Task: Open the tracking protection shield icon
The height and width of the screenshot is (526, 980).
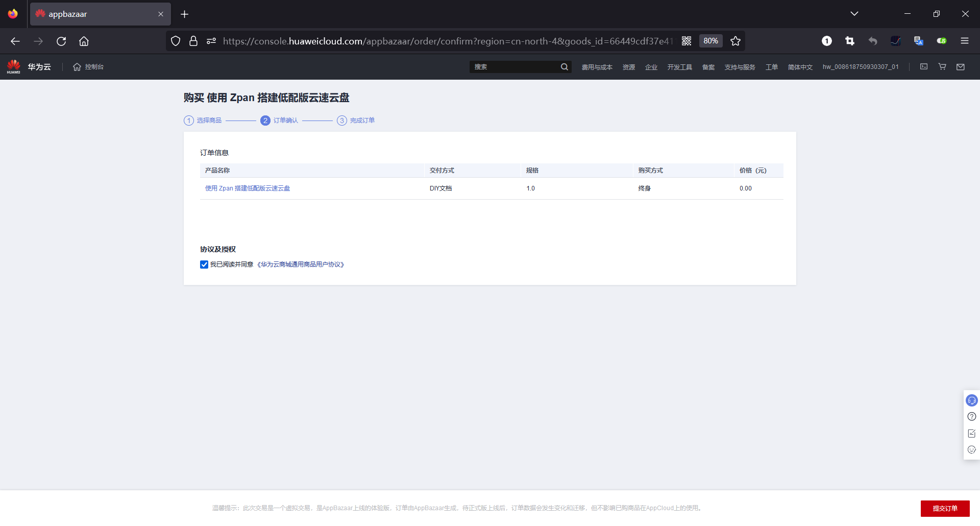Action: (x=176, y=41)
